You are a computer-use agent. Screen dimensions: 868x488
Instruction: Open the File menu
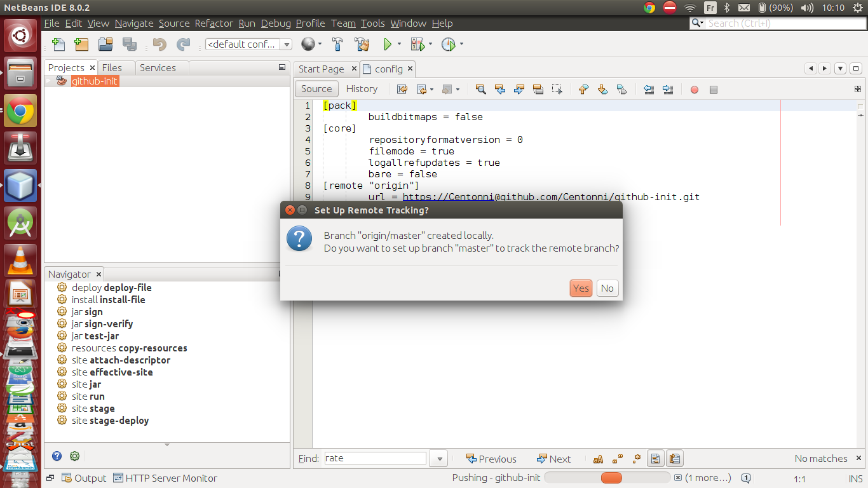pyautogui.click(x=51, y=24)
